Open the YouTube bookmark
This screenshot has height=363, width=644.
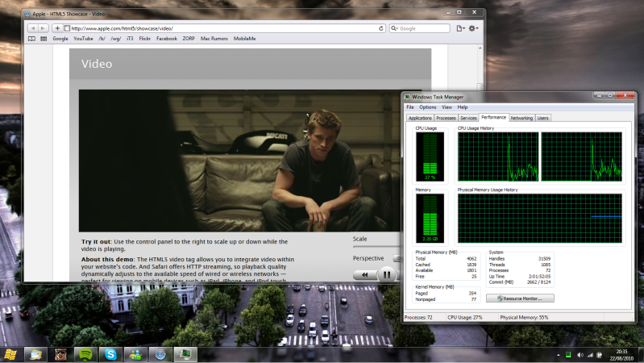pyautogui.click(x=83, y=39)
